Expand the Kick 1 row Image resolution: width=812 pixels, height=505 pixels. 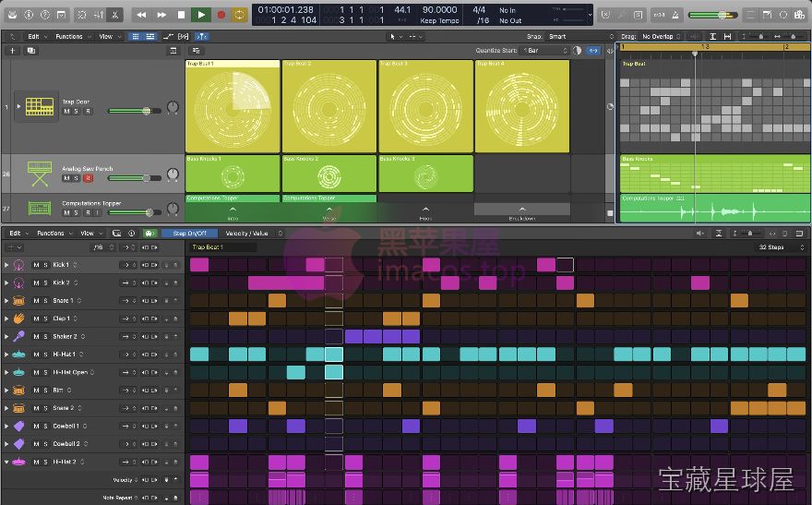6,265
